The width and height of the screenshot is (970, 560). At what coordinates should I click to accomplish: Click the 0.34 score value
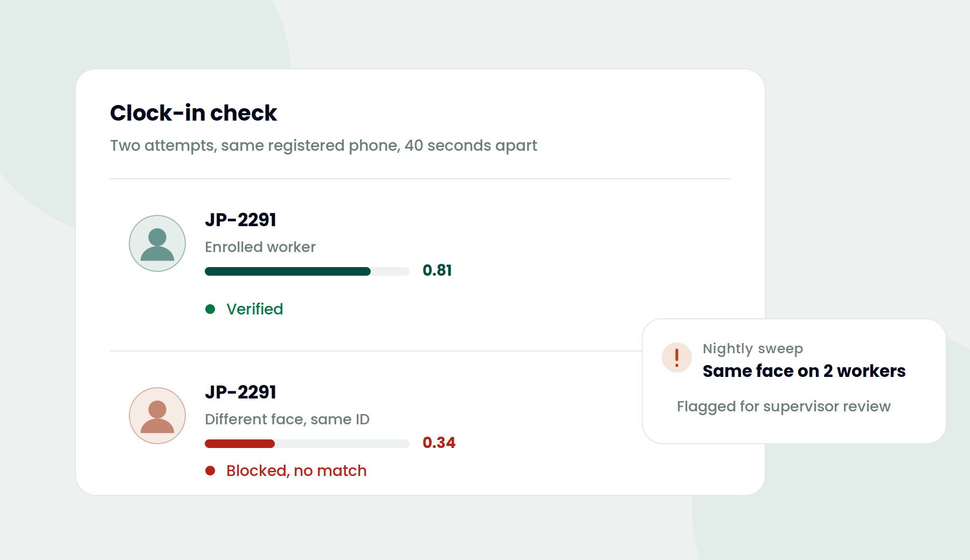439,443
